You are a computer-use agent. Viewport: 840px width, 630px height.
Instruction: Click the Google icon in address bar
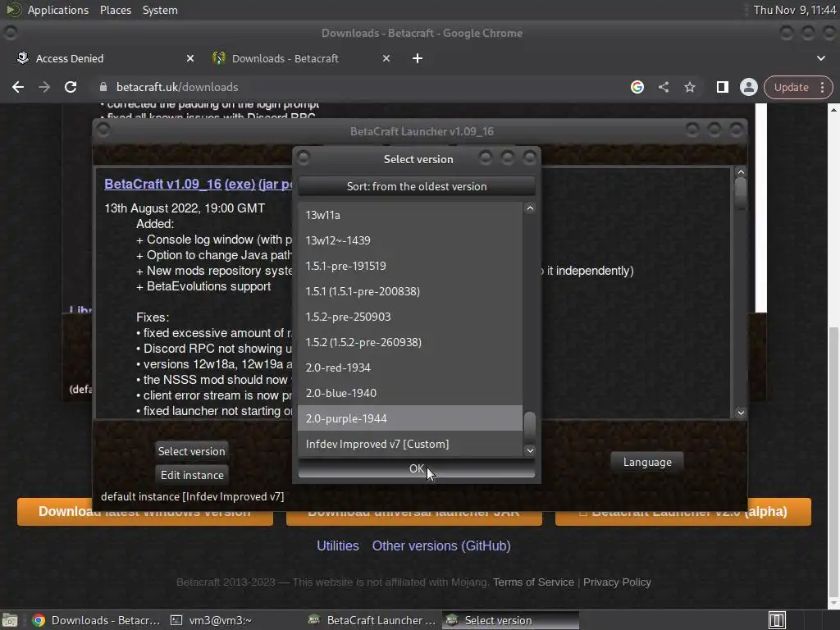[637, 87]
